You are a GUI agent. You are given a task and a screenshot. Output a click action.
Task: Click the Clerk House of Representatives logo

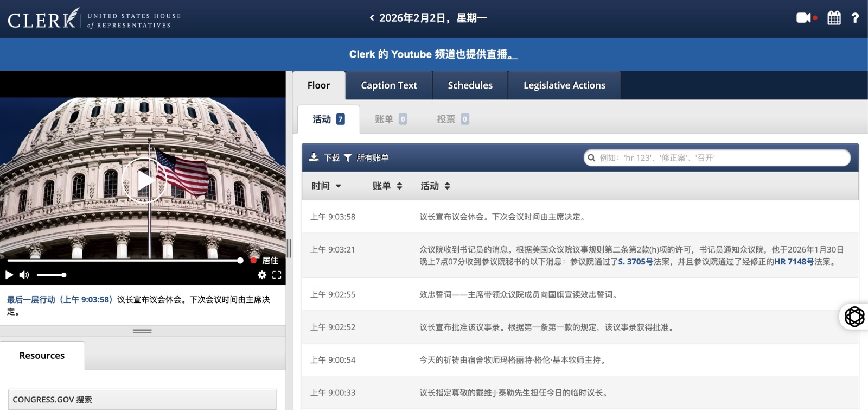tap(94, 18)
